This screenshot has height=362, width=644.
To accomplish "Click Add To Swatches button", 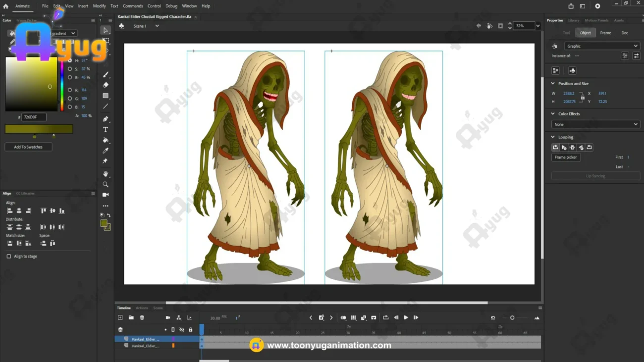I will (28, 147).
